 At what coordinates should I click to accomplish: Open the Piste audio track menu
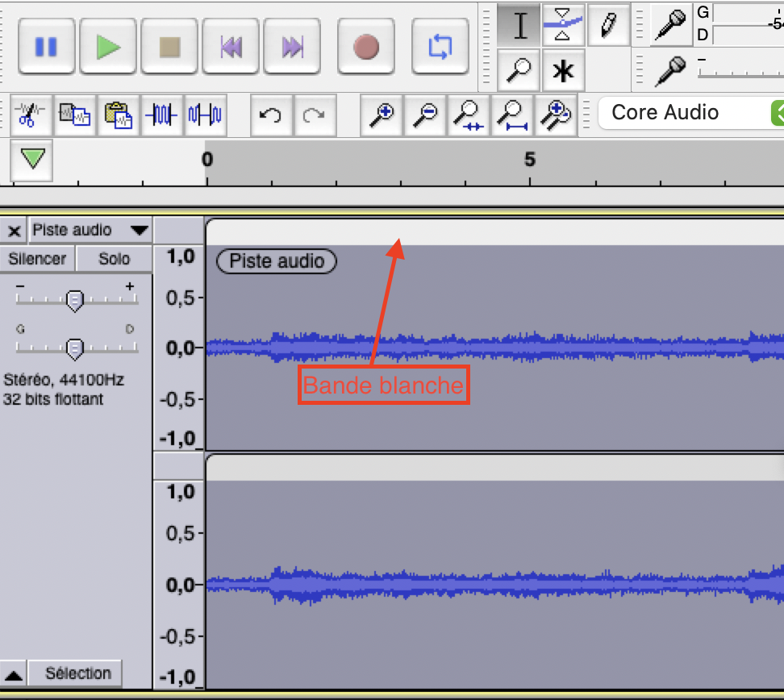(89, 230)
